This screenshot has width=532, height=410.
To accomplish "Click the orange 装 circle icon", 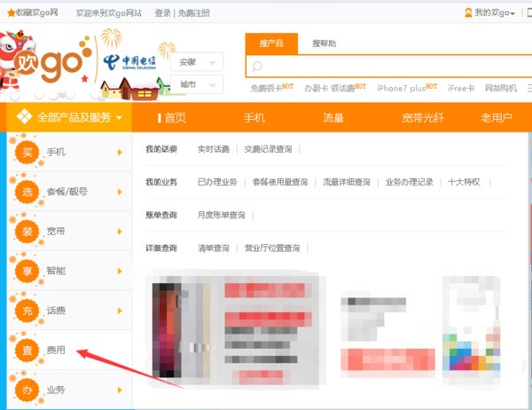I will point(27,232).
